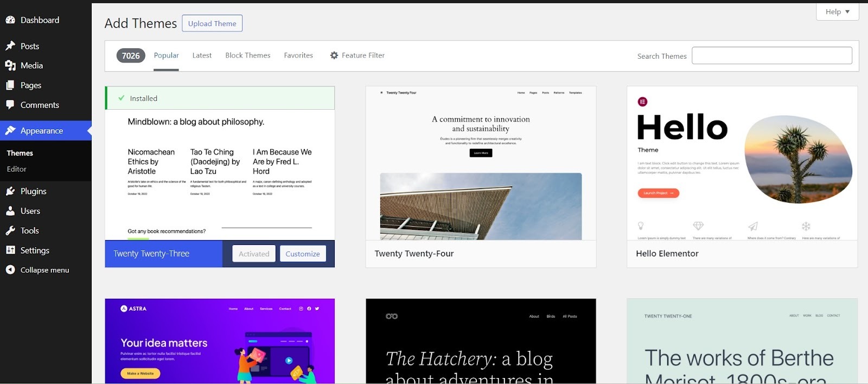868x384 pixels.
Task: Click the Plugins plug icon
Action: pyautogui.click(x=10, y=191)
